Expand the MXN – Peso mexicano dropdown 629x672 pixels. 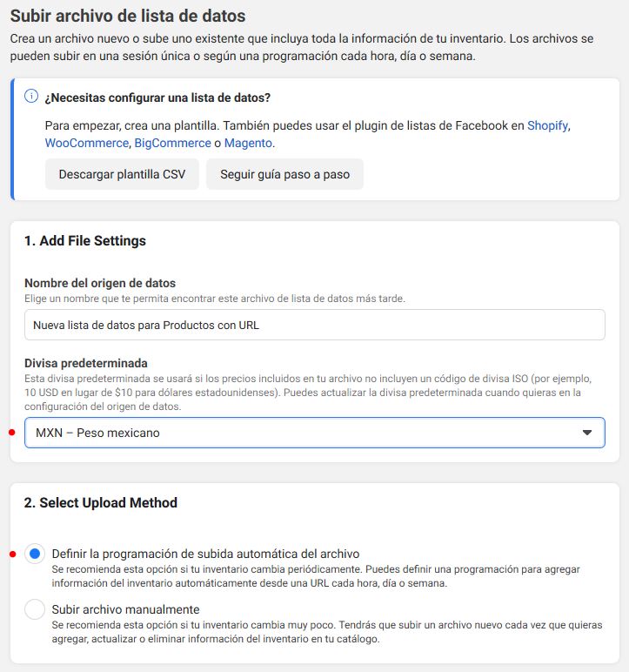tap(315, 433)
